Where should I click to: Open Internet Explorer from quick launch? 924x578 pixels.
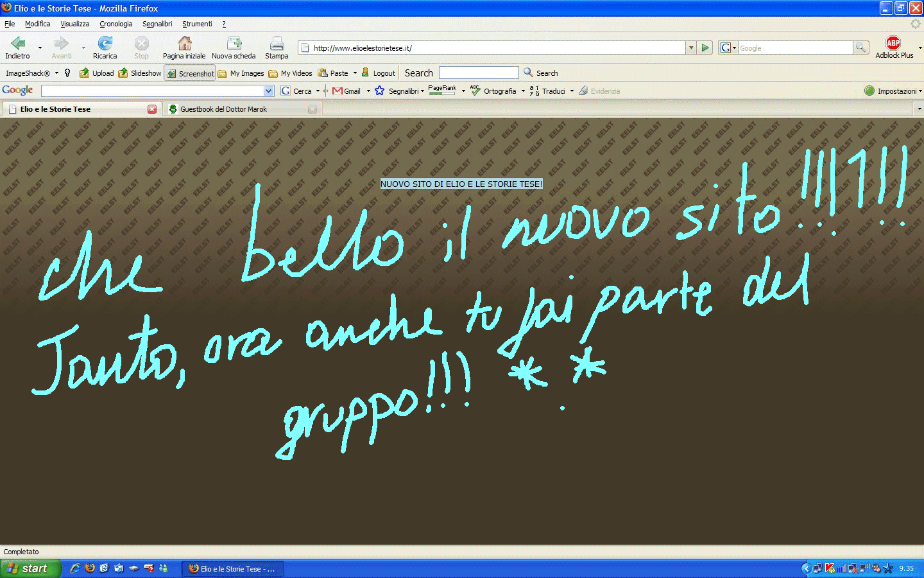coord(75,568)
